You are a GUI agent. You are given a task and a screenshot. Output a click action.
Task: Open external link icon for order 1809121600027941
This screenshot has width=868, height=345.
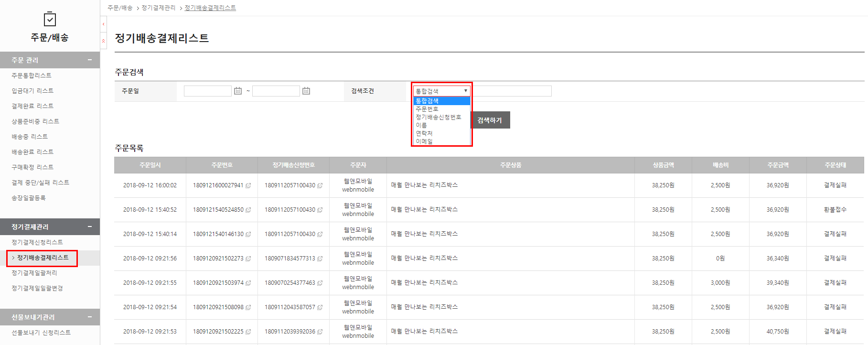click(248, 185)
